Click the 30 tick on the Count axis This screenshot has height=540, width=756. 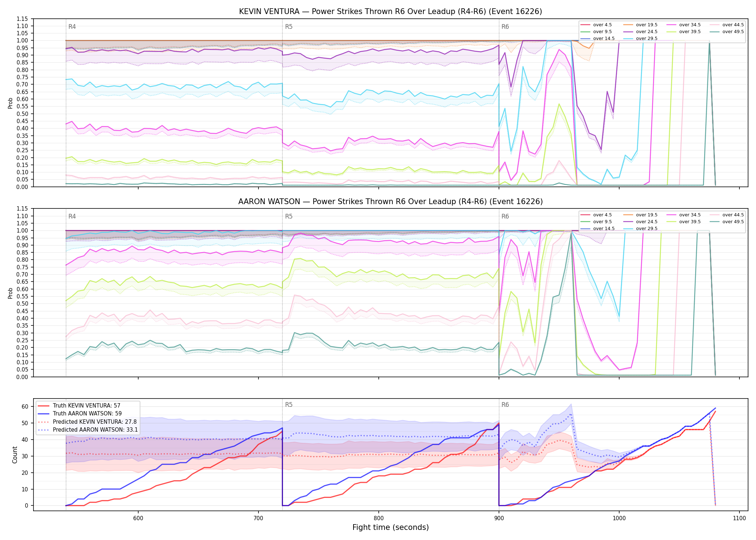coord(25,456)
